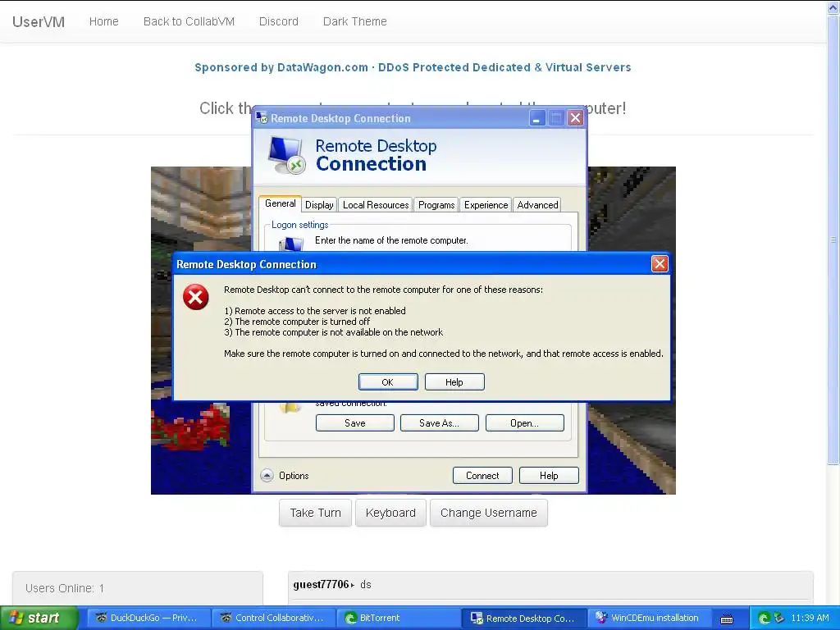Click Help at bottom of Remote Desktop window
Screen dimensions: 840x630
549,475
